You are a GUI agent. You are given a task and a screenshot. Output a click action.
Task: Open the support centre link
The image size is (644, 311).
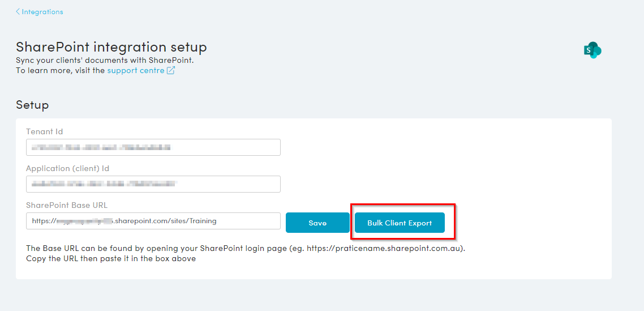coord(136,70)
